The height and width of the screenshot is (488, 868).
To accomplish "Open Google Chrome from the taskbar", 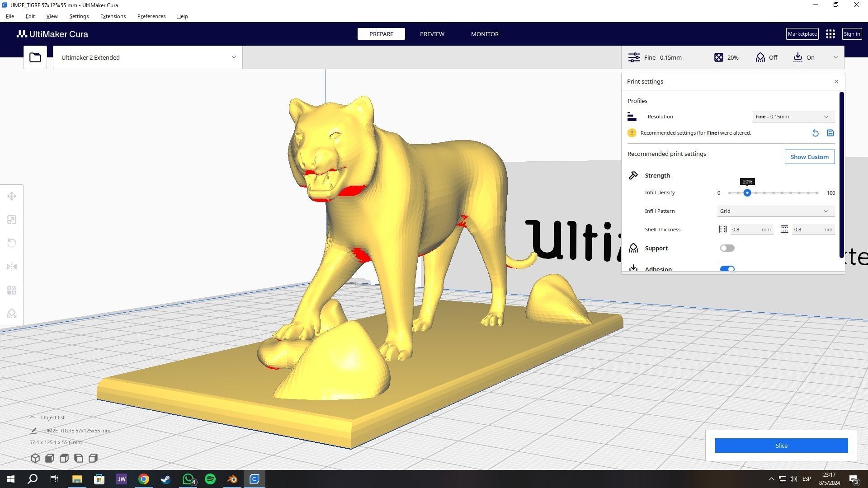I will (x=143, y=479).
